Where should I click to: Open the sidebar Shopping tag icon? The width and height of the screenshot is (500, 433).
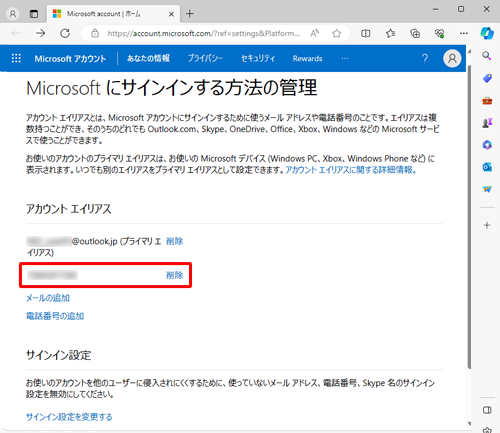(487, 78)
